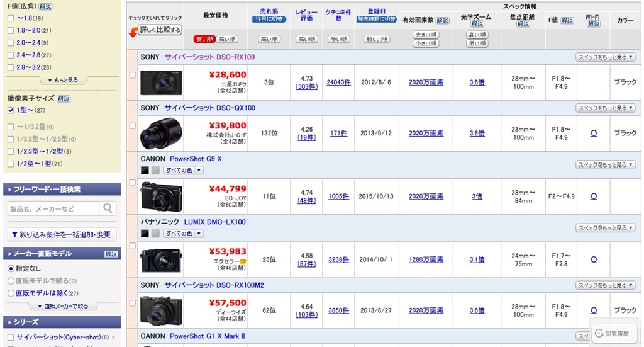This screenshot has width=644, height=347.
Task: Open すべての色 dropdown for PowerShot G9 X
Action: pos(183,170)
